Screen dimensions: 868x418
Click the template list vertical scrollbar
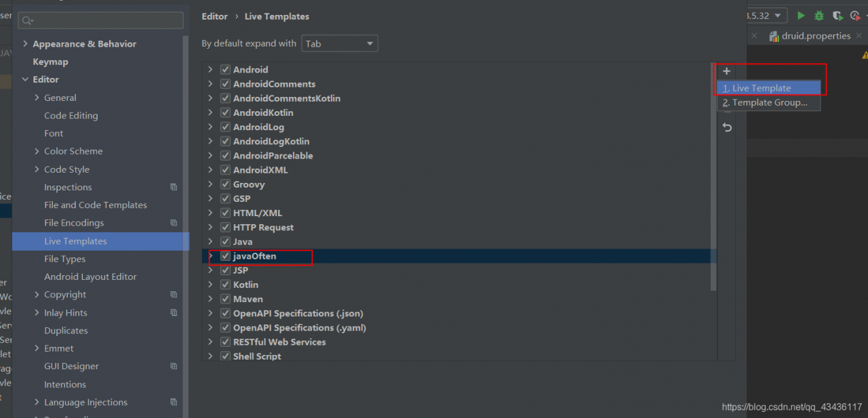coord(713,176)
